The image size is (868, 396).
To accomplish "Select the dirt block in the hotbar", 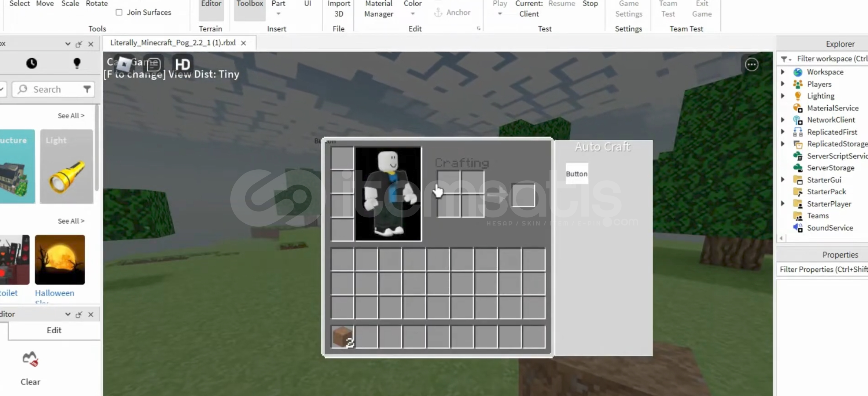I will [x=342, y=337].
